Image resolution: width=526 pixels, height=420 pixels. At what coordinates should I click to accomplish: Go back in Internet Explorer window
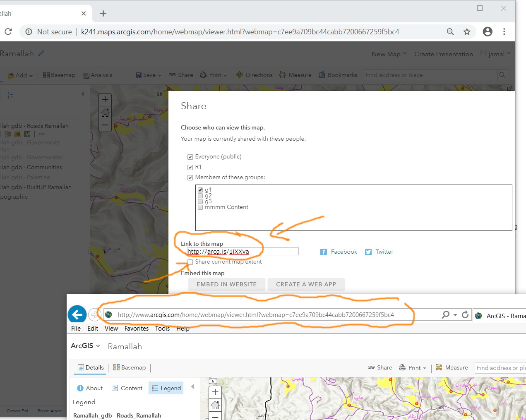click(x=77, y=315)
